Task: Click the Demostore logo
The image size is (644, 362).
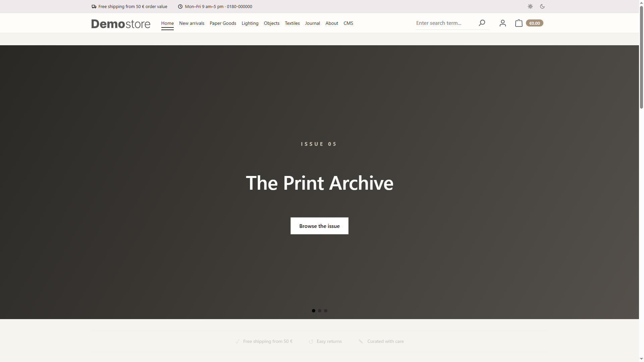Action: 121,23
